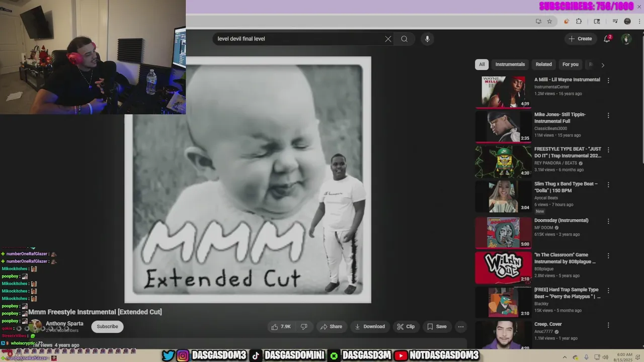This screenshot has width=644, height=362.
Task: Save the video to a playlist
Action: [x=437, y=326]
